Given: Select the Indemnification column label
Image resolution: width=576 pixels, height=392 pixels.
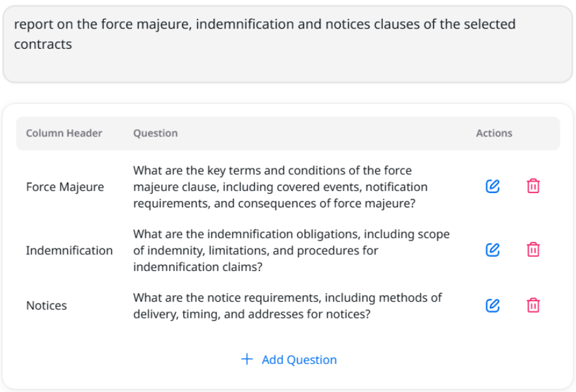Looking at the screenshot, I should (69, 250).
